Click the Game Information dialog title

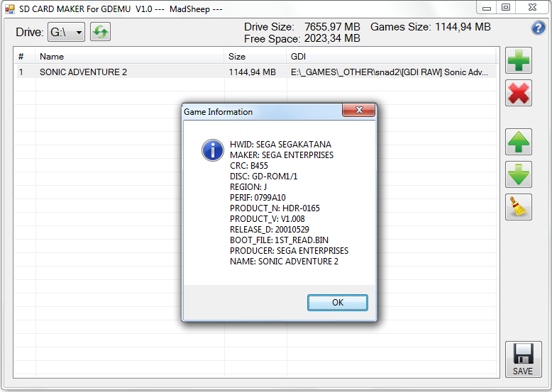(218, 112)
